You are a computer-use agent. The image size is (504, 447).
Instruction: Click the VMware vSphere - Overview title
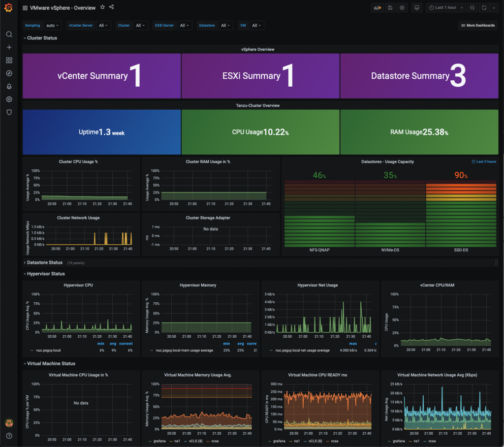pos(63,8)
